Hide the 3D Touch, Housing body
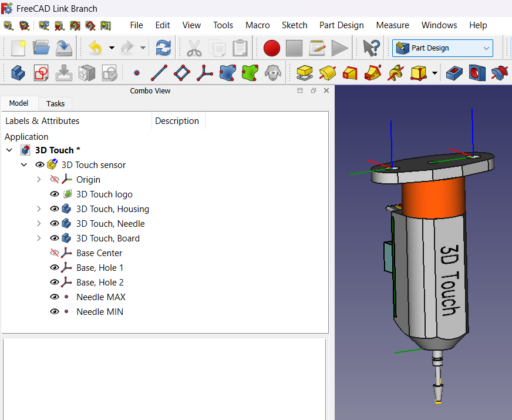Viewport: 512px width, 420px height. 55,209
